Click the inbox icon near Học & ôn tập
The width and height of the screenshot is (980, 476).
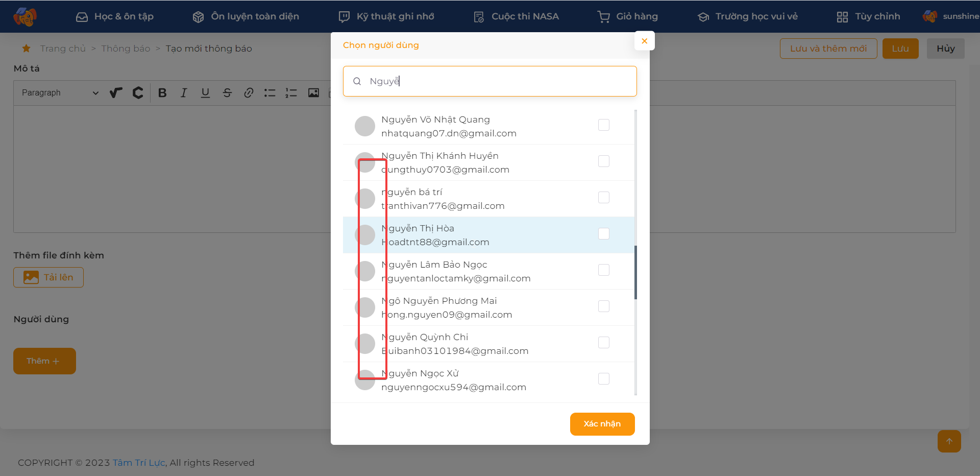click(x=82, y=17)
